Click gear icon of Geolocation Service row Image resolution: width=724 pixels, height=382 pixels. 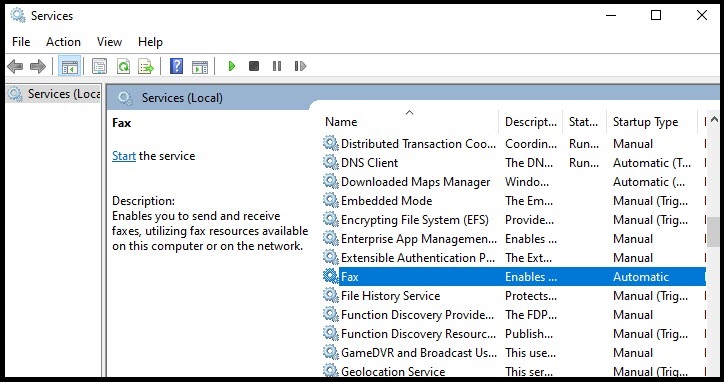pyautogui.click(x=330, y=370)
